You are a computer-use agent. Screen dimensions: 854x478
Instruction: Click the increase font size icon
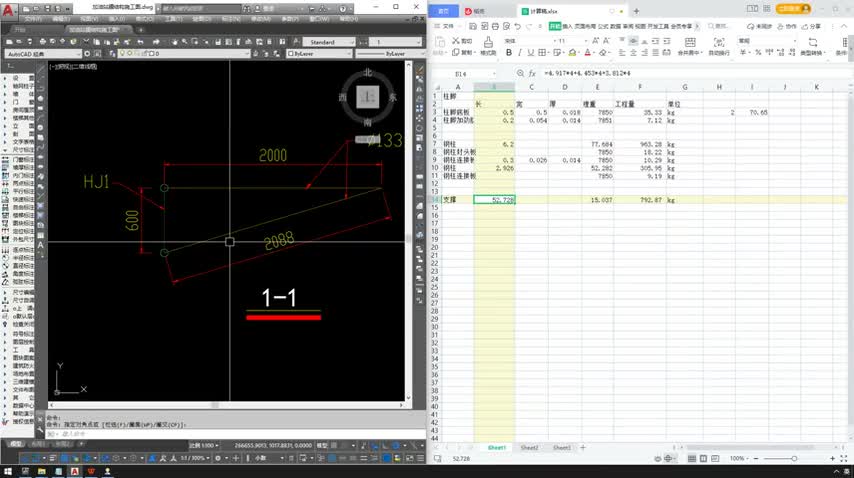(x=595, y=41)
